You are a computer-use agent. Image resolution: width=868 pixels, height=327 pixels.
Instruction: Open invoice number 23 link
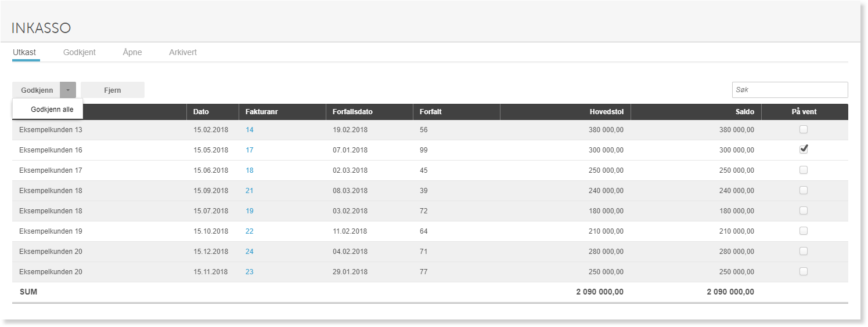[x=249, y=272]
